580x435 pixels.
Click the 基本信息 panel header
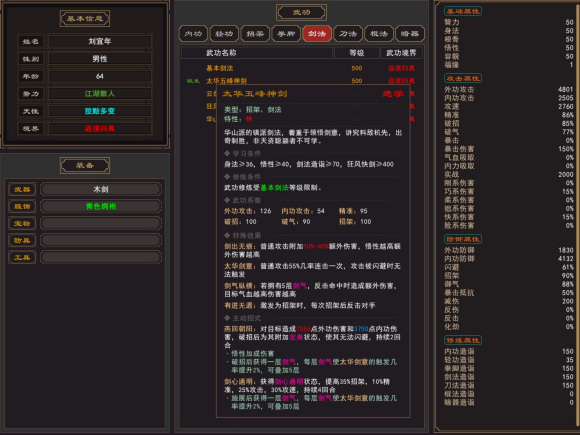(85, 18)
